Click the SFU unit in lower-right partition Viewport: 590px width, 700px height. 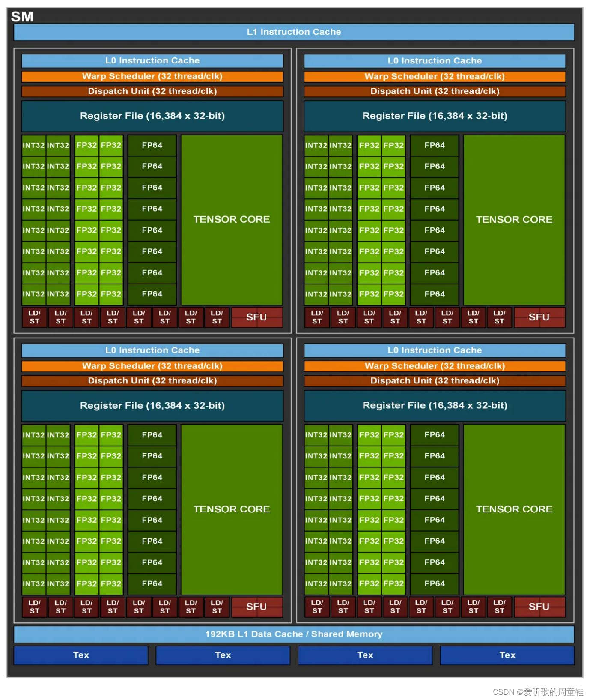coord(539,607)
